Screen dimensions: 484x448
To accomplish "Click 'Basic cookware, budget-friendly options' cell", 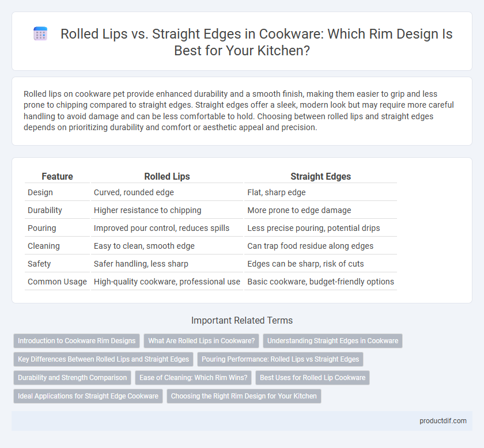I will 320,282.
